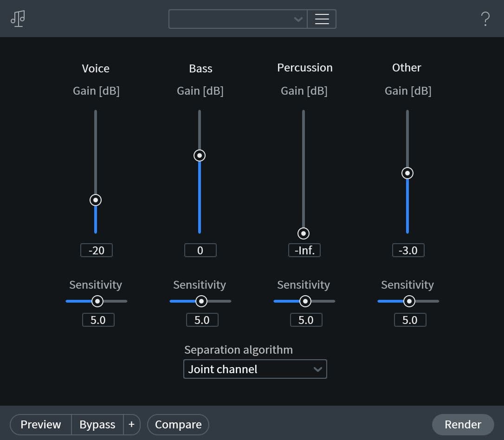The width and height of the screenshot is (504, 440).
Task: Select the Percussion -Inf. gain field
Action: point(304,250)
